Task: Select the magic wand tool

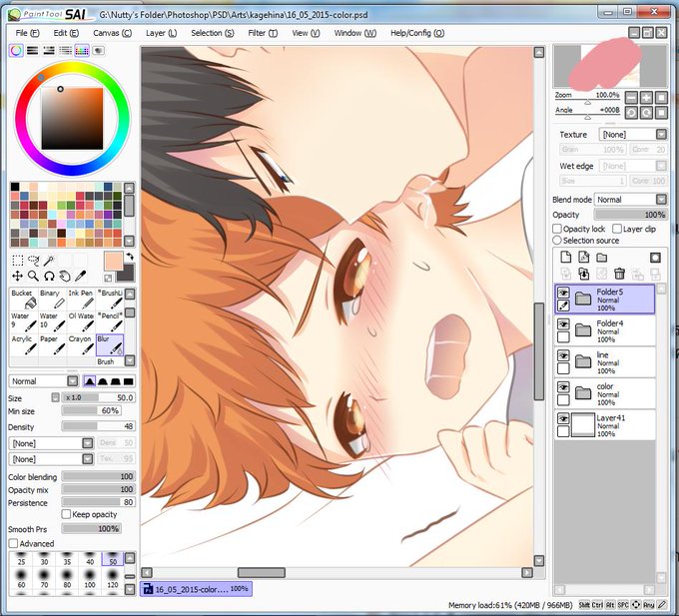Action: 49,261
